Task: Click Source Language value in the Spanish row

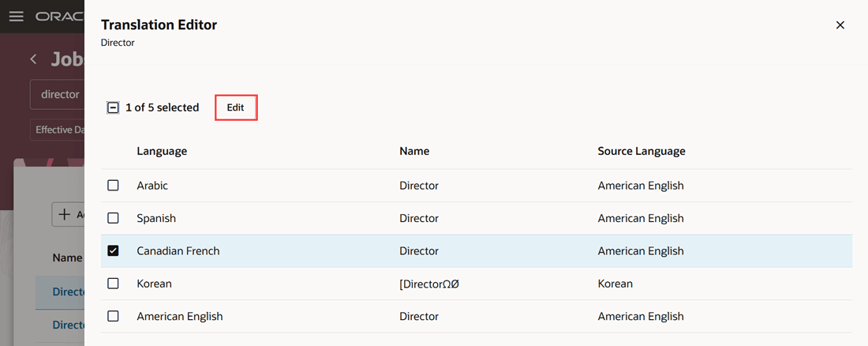Action: click(x=641, y=219)
